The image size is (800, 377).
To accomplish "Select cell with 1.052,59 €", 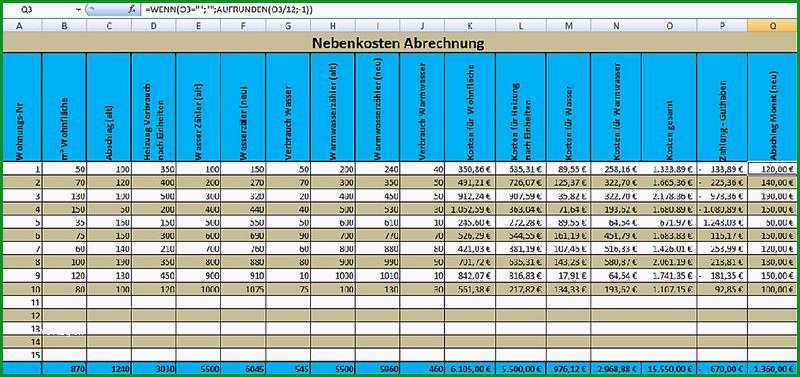I will [x=470, y=209].
